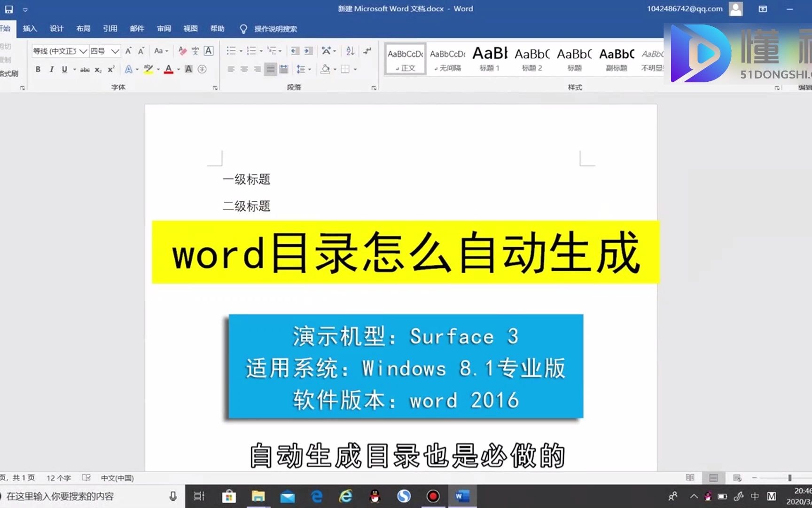Increase paragraph indent
The height and width of the screenshot is (508, 812).
(x=308, y=51)
